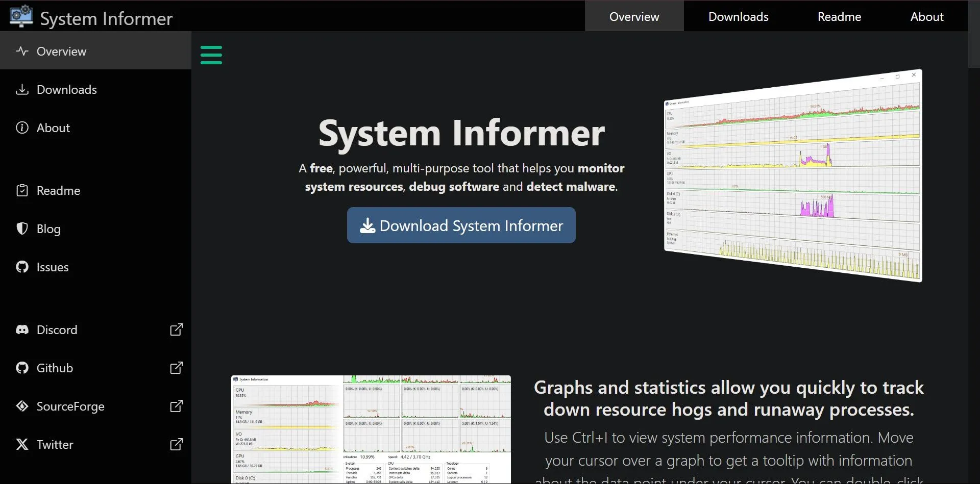The height and width of the screenshot is (484, 980).
Task: Open Overview in the left sidebar
Action: [x=61, y=51]
